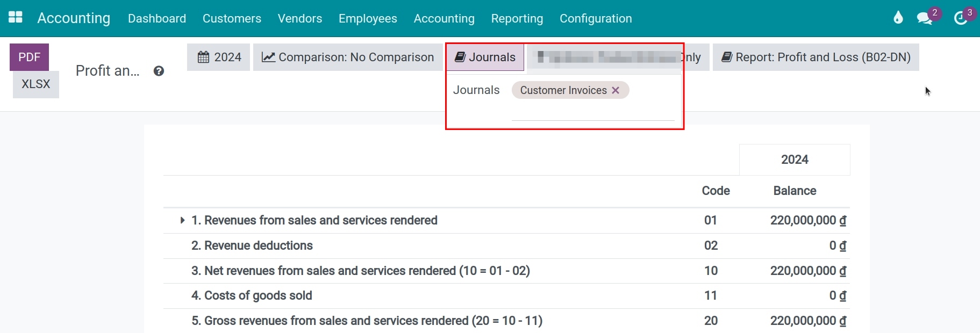
Task: Open the Dashboard menu
Action: 157,18
